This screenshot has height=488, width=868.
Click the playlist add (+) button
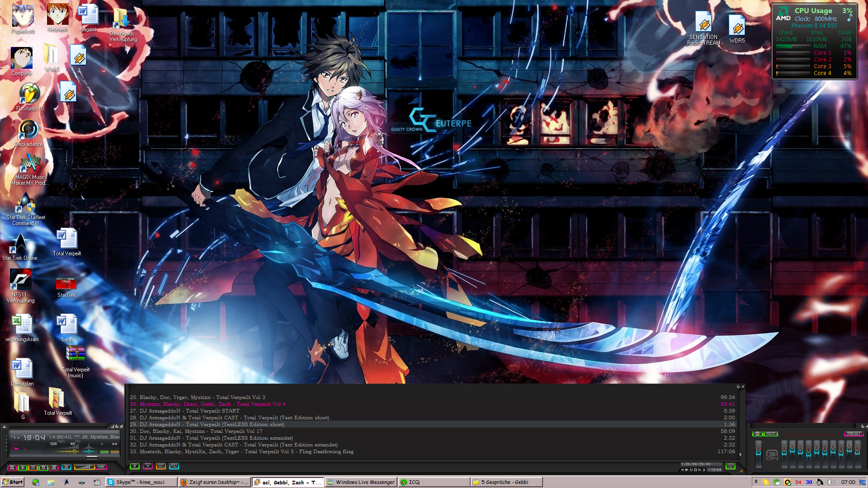click(x=134, y=466)
